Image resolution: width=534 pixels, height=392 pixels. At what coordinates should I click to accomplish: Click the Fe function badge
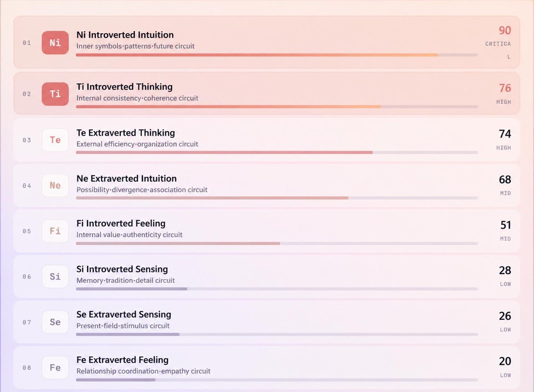click(55, 367)
